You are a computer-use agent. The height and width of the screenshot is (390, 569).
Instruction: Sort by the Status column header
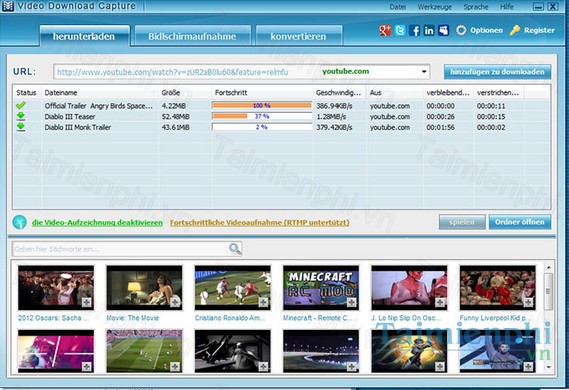pos(27,93)
